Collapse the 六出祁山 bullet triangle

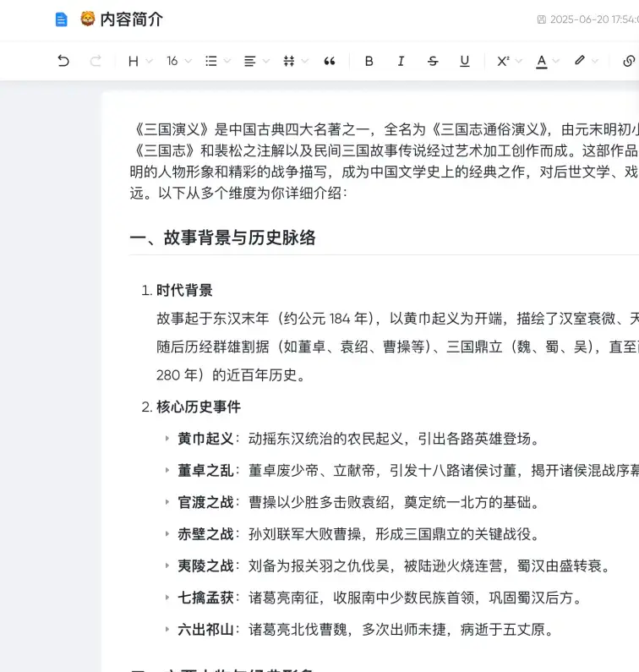coord(167,629)
